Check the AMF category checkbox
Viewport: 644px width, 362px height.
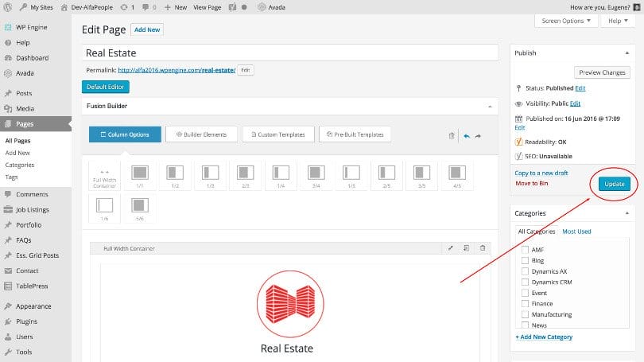coord(525,250)
